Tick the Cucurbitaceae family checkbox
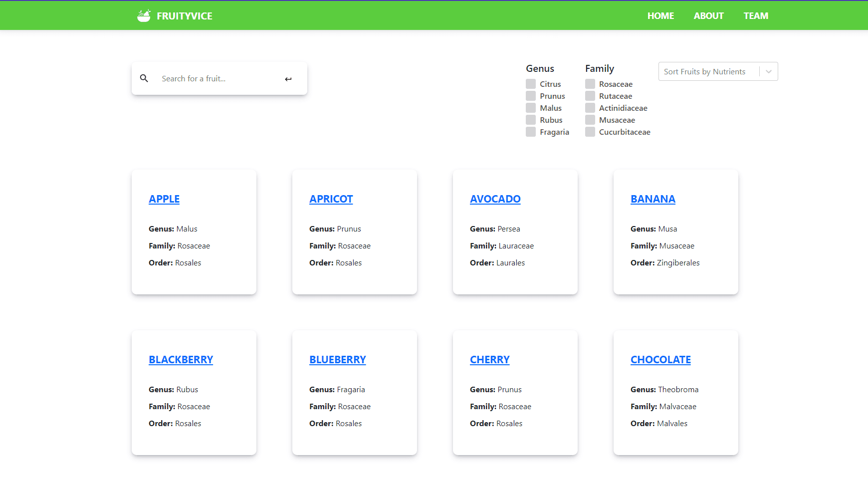This screenshot has height=488, width=868. coord(590,132)
